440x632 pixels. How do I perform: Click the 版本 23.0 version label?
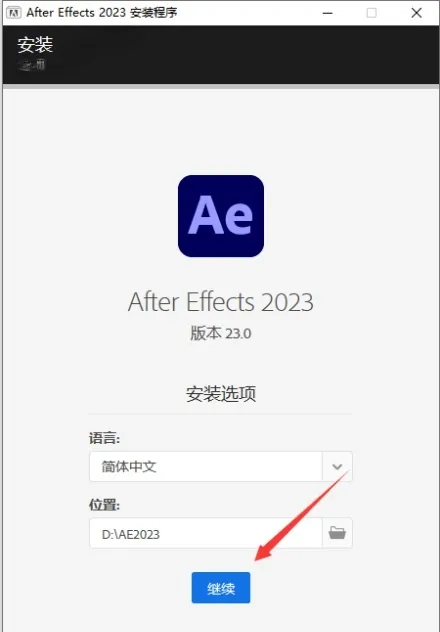221,333
